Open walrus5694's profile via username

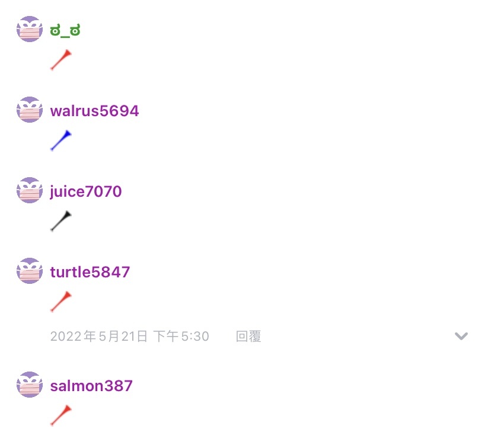(x=94, y=111)
